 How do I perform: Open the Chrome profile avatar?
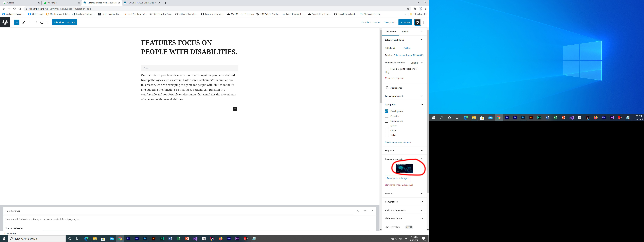[x=420, y=9]
